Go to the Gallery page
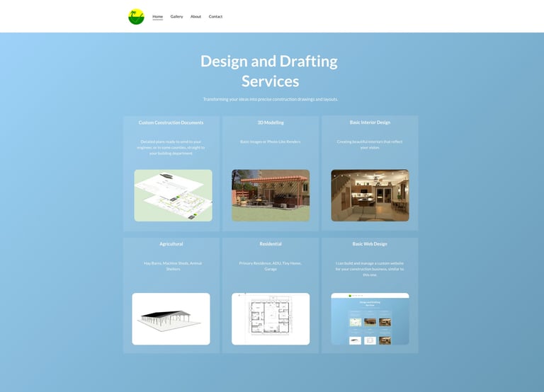The width and height of the screenshot is (544, 392). tap(176, 17)
